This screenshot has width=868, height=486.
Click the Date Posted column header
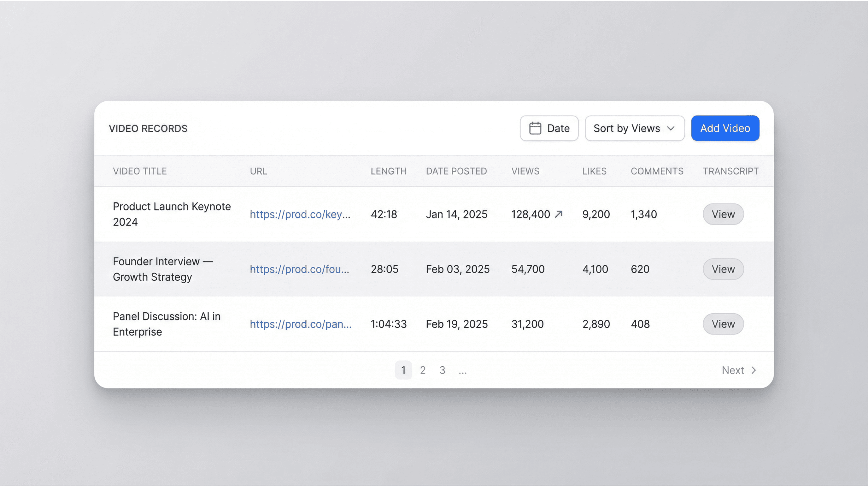[x=456, y=171]
